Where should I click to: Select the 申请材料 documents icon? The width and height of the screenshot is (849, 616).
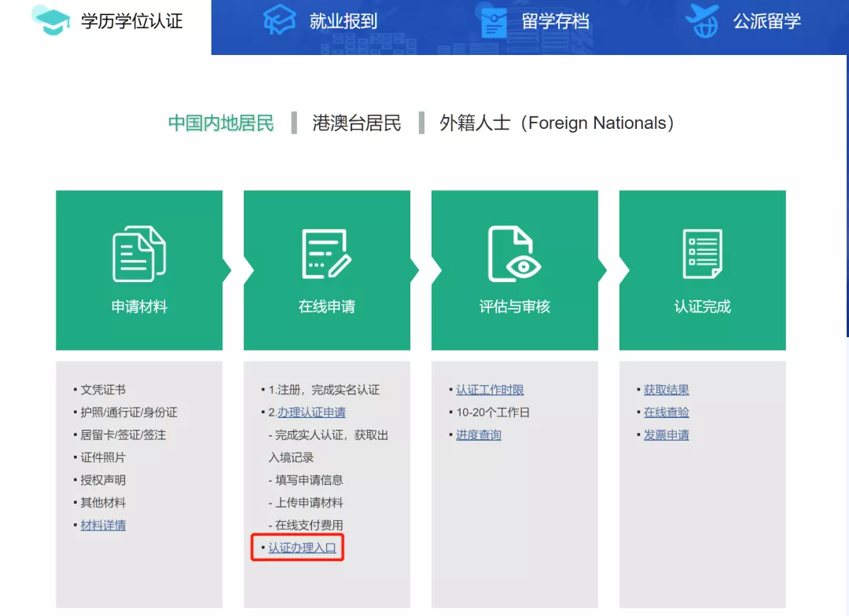pyautogui.click(x=138, y=251)
